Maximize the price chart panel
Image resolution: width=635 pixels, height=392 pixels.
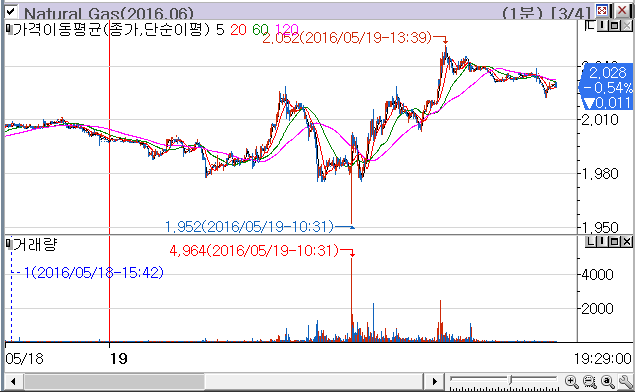point(615,26)
